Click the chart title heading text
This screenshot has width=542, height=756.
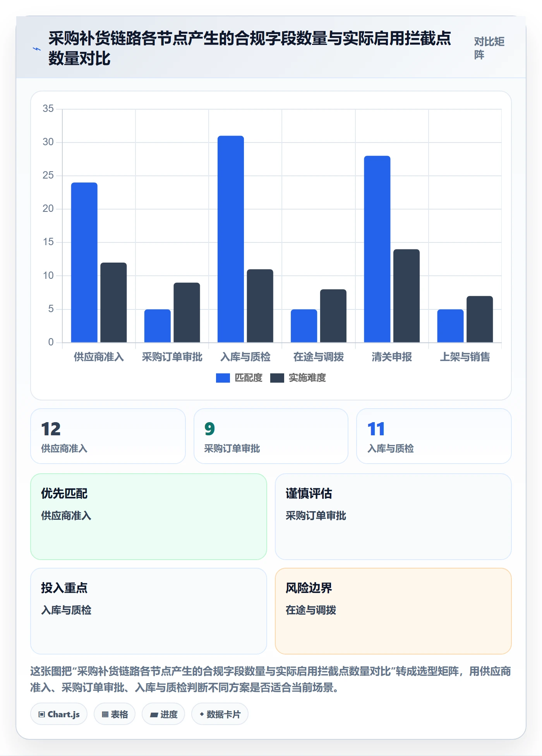point(250,48)
